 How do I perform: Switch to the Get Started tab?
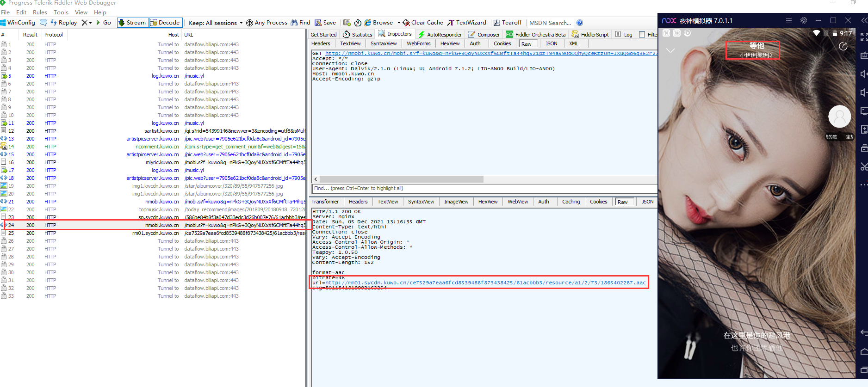323,35
